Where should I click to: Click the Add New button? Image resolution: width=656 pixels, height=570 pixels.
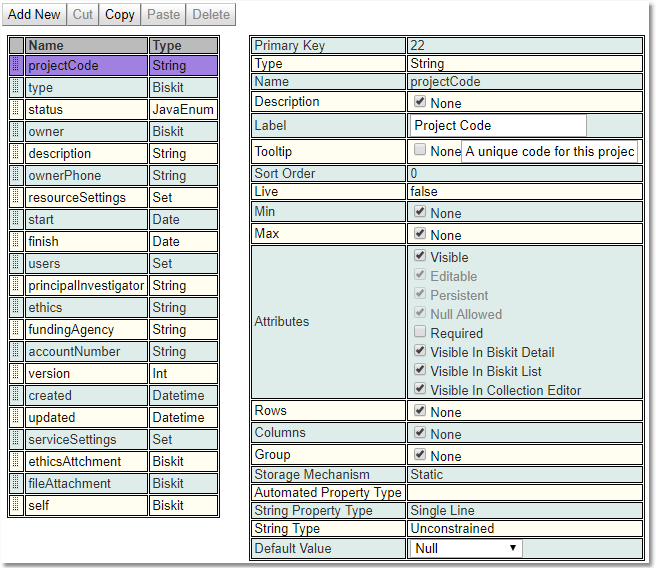[35, 15]
